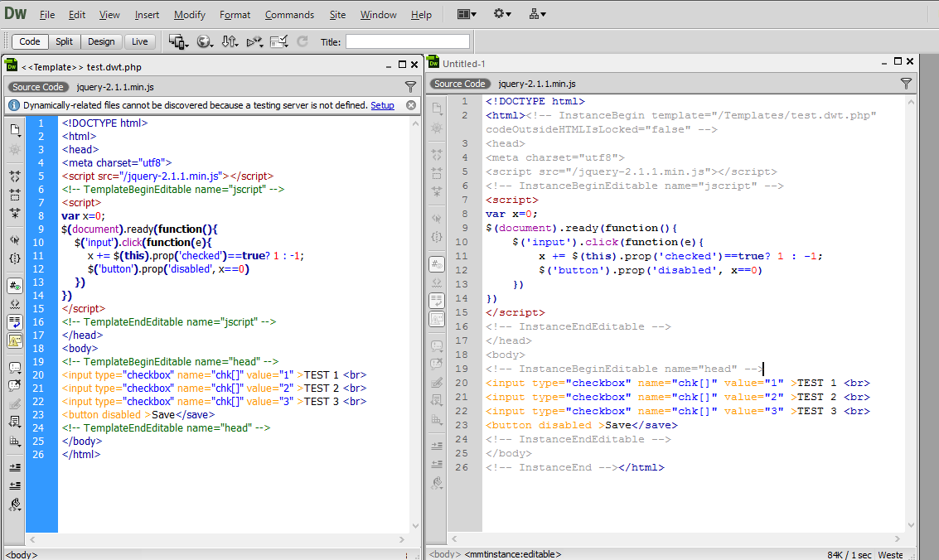Viewport: 939px width, 560px height.
Task: Filter related files in Untitled-1
Action: (906, 84)
